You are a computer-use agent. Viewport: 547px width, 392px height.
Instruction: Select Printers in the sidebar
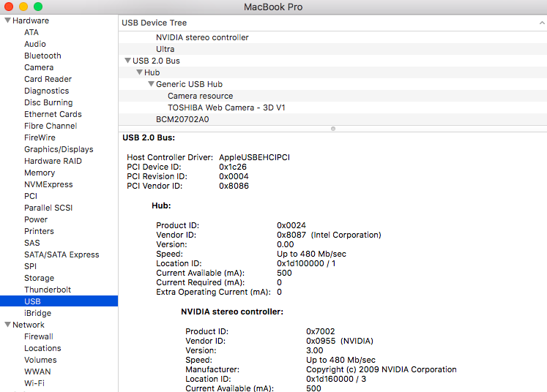click(x=39, y=231)
